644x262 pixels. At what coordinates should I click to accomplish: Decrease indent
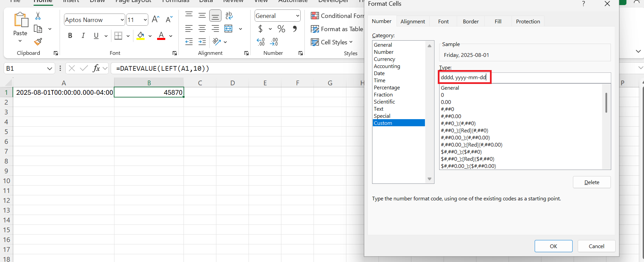[x=189, y=42]
